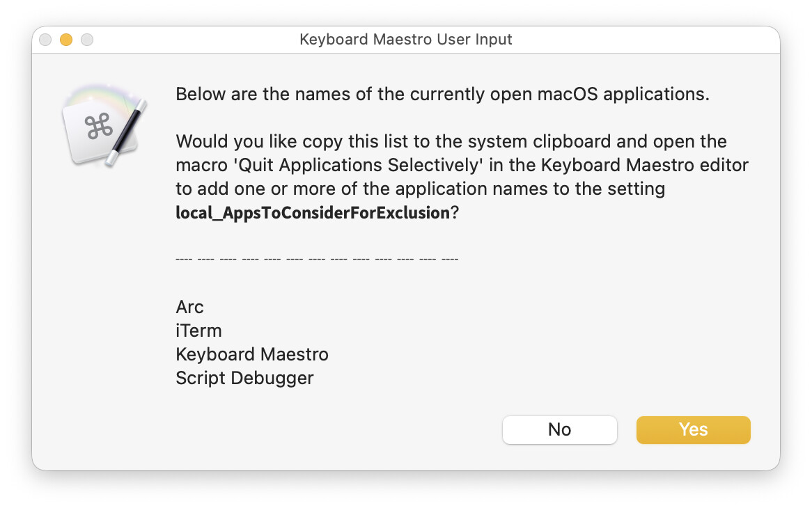Click the dashed separator line
Image resolution: width=812 pixels, height=508 pixels.
click(x=317, y=259)
